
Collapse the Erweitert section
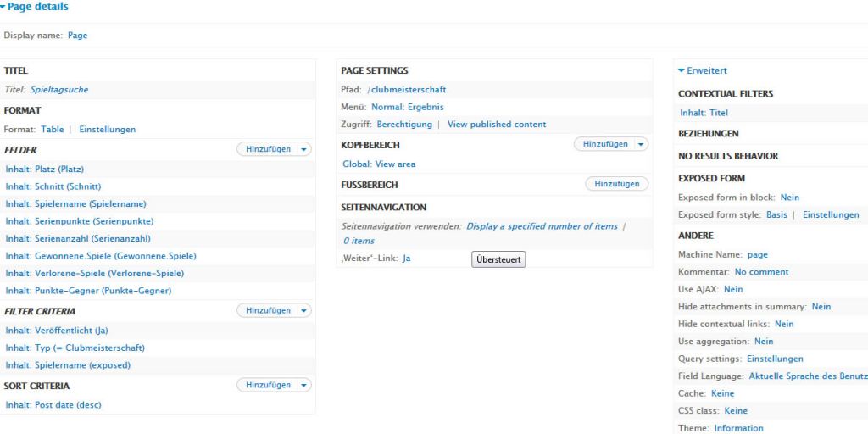[702, 71]
